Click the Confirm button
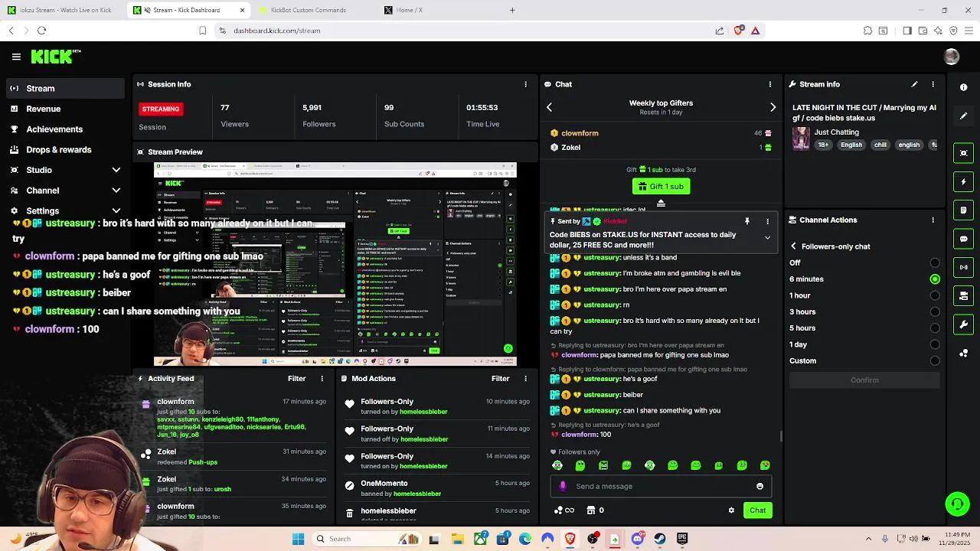 click(x=864, y=380)
